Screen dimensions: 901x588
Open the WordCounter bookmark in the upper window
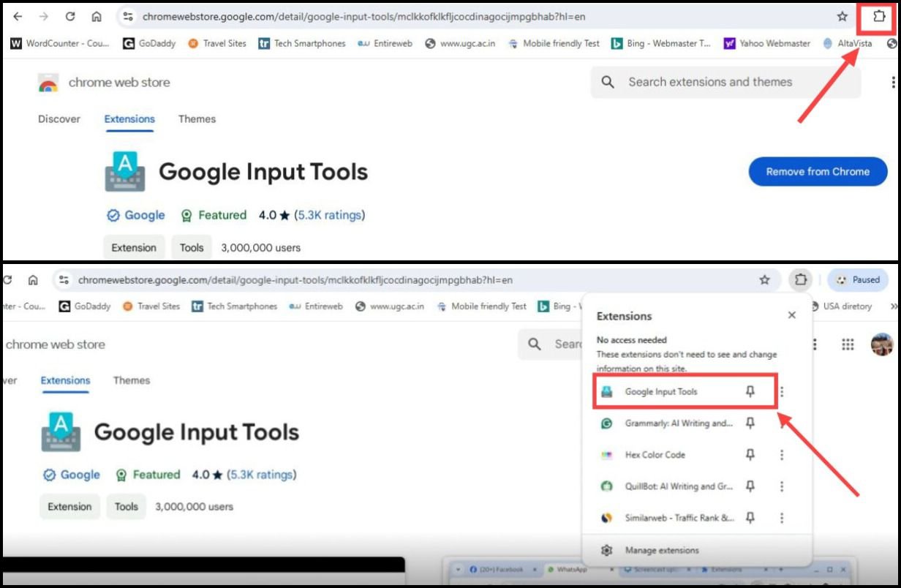60,43
